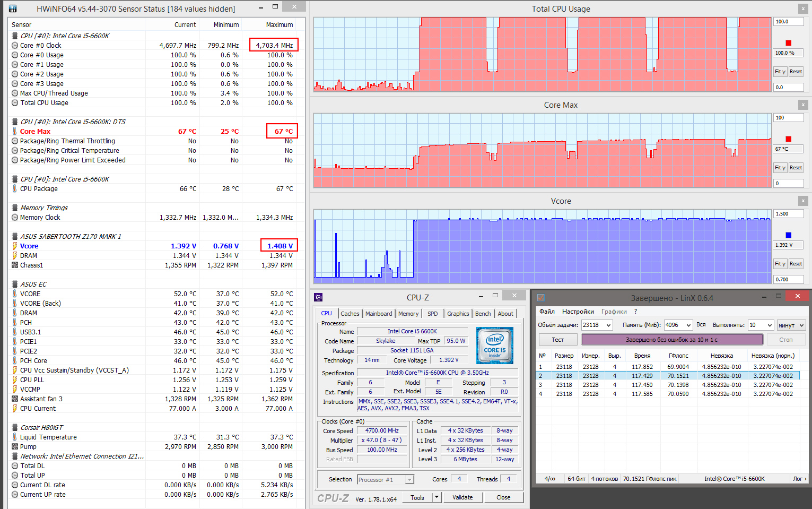Select the fan icon beside Assistant fan 3
Screen dimensions: 812x509
click(x=15, y=399)
